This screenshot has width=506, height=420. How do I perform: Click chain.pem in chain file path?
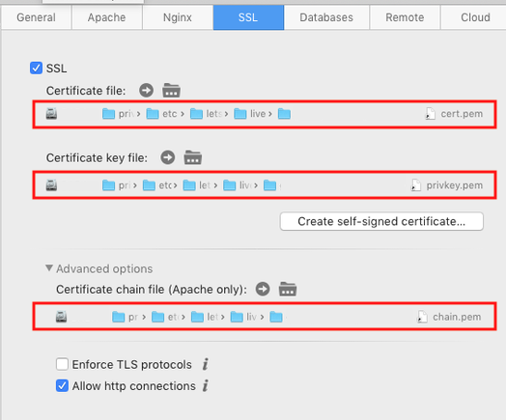(x=449, y=317)
